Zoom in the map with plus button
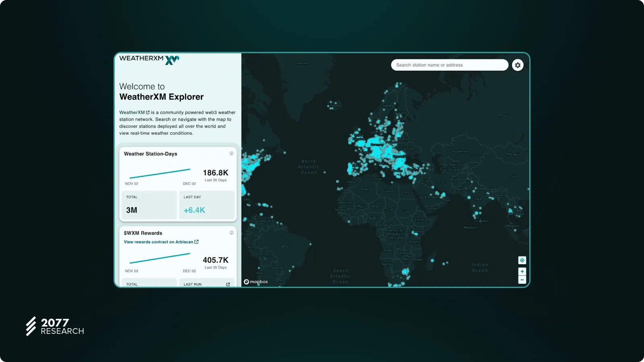Viewport: 644px width, 362px height. tap(522, 271)
